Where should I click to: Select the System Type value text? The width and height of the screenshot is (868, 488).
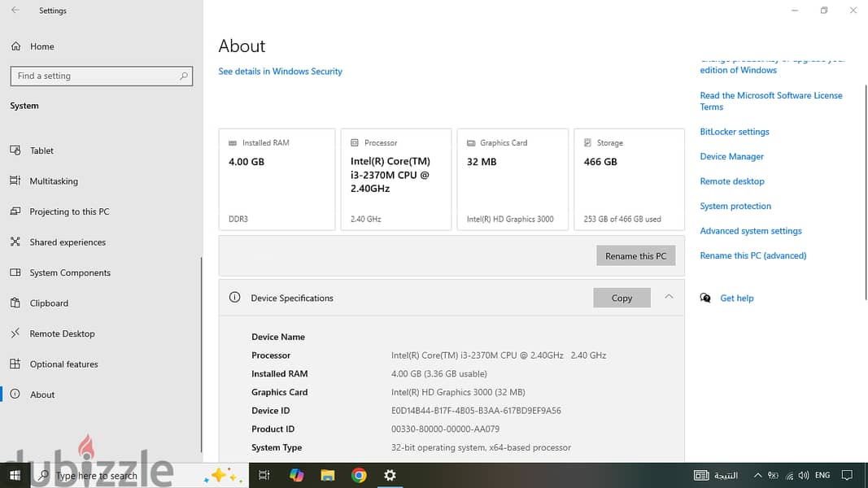481,447
